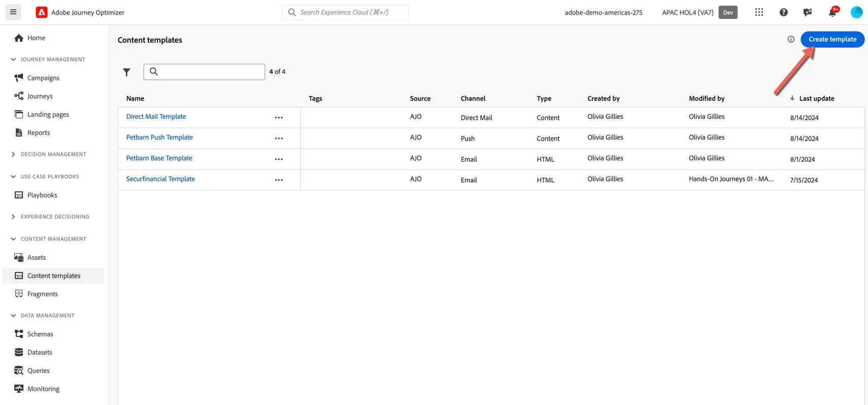The width and height of the screenshot is (868, 405).
Task: Open Monitoring in the sidebar
Action: click(43, 389)
